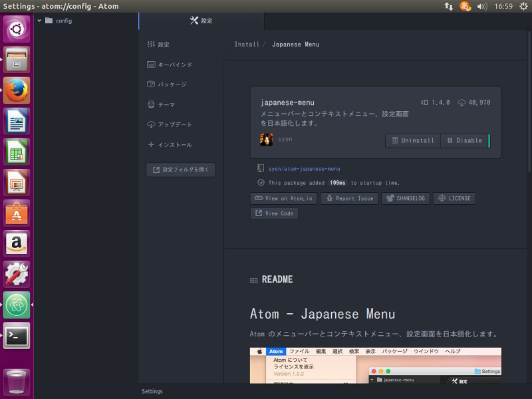Launch LibreOffice Calc from dock
Viewport: 532px width, 399px height.
pyautogui.click(x=17, y=152)
